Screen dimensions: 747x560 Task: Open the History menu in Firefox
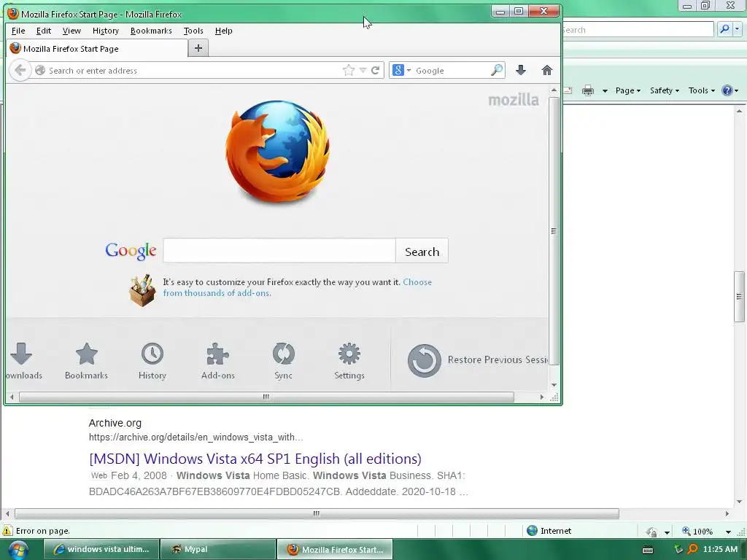pyautogui.click(x=106, y=31)
